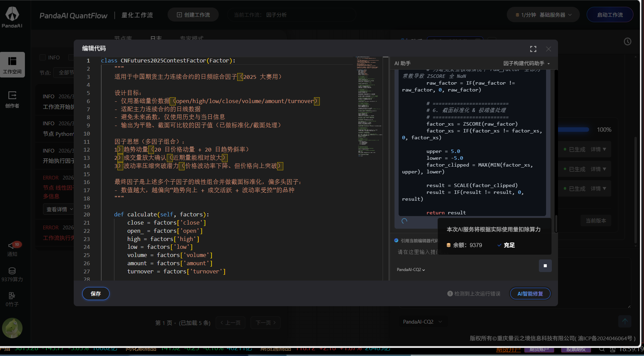Screen dimensions: 644x356
Task: Click the 9379 compute power coin icon
Action: (12, 271)
